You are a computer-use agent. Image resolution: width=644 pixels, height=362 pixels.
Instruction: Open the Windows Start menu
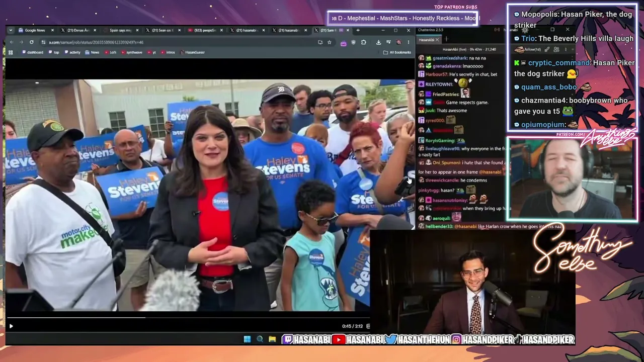(247, 339)
